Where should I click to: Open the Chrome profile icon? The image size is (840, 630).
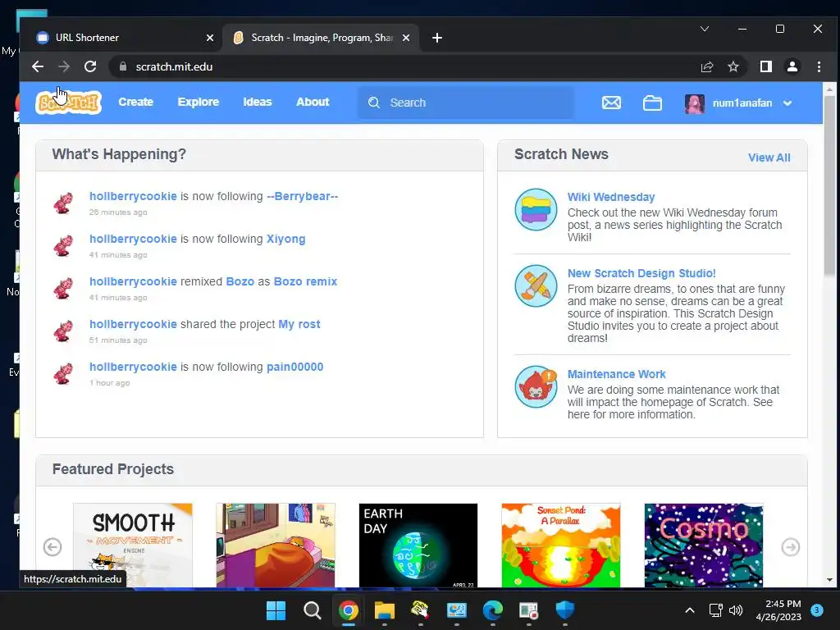pyautogui.click(x=792, y=66)
